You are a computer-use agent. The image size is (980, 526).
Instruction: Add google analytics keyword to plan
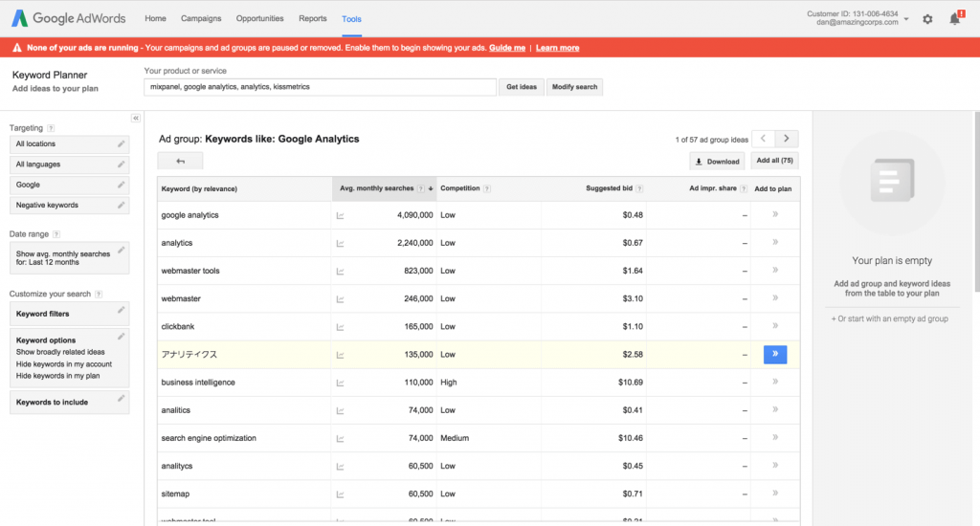tap(775, 214)
